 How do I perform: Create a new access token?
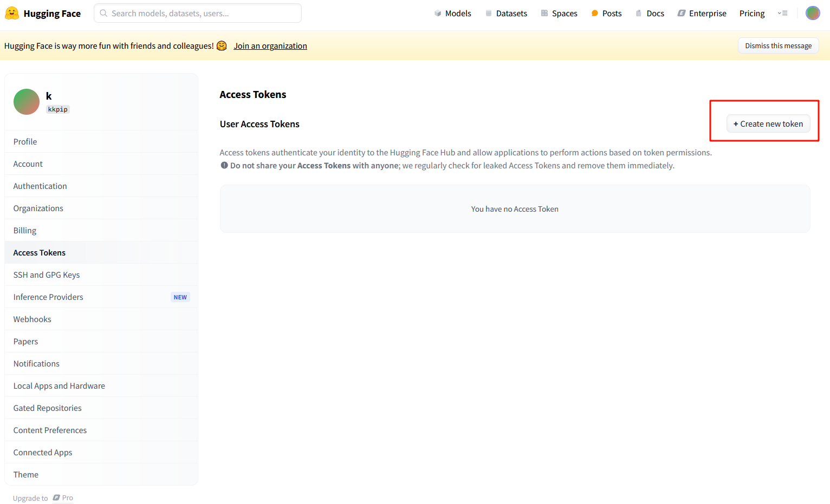768,124
